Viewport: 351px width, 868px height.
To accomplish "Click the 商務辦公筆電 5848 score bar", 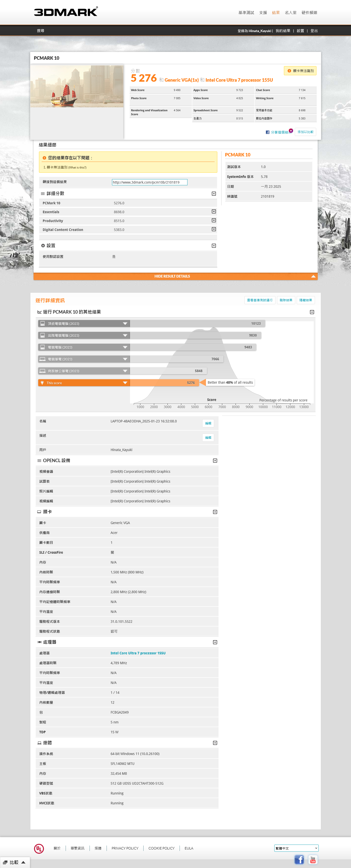I will coord(168,371).
